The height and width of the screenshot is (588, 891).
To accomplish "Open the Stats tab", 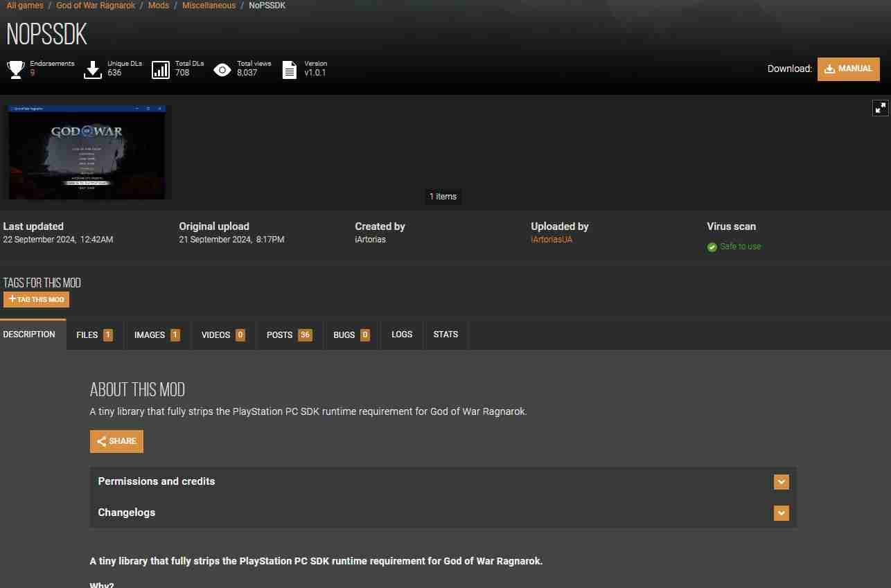I will pos(445,335).
